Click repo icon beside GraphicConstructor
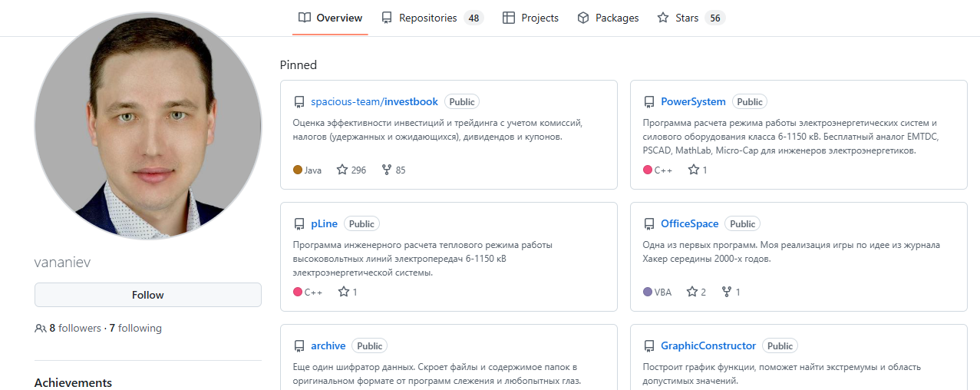The width and height of the screenshot is (980, 390). [649, 346]
